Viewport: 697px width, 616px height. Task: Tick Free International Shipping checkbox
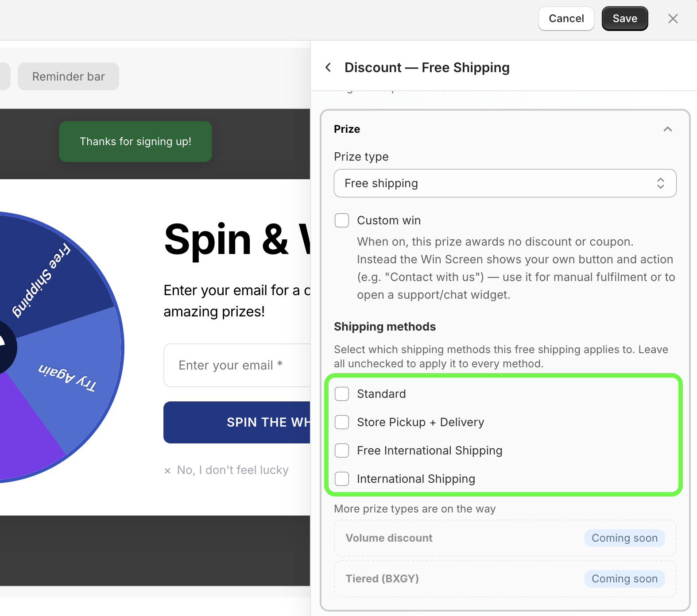coord(342,450)
